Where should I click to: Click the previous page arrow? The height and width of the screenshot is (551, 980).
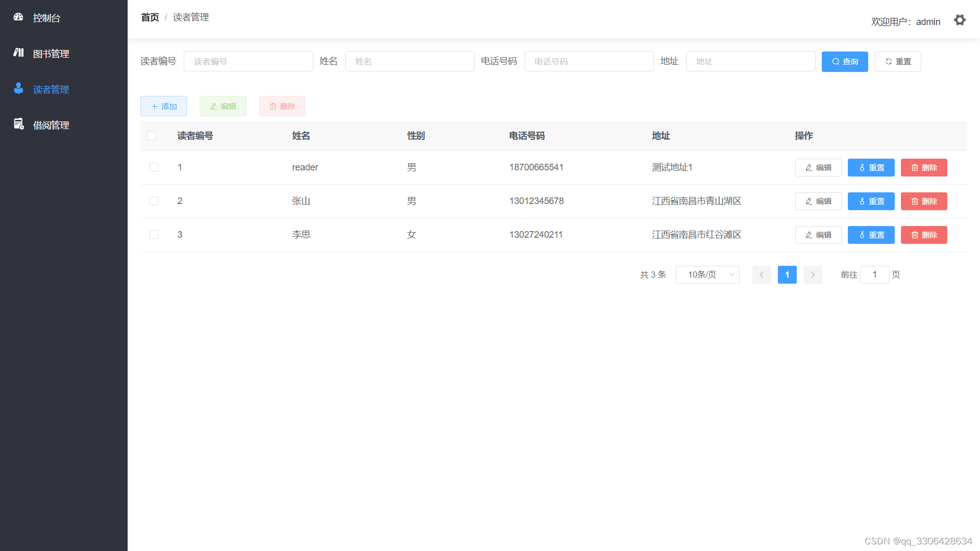pos(762,274)
